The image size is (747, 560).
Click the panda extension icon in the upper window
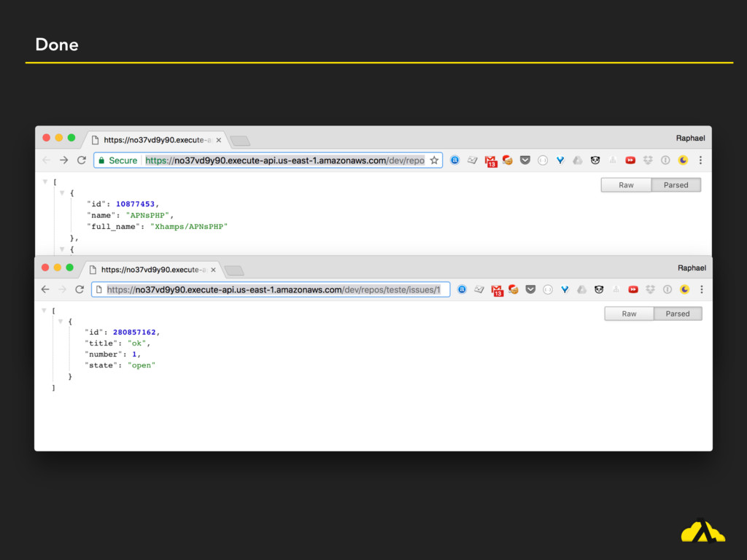tap(595, 160)
